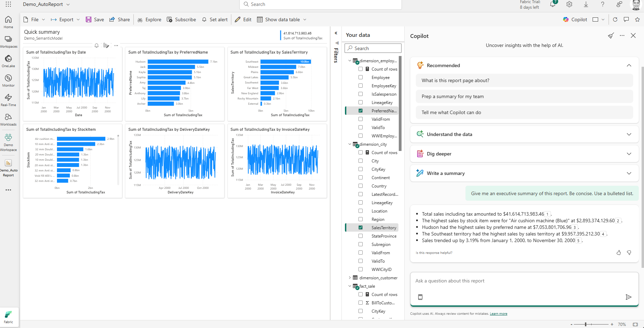Screen dimensions: 644x328
Task: Open Workspaces in left sidebar
Action: point(8,42)
